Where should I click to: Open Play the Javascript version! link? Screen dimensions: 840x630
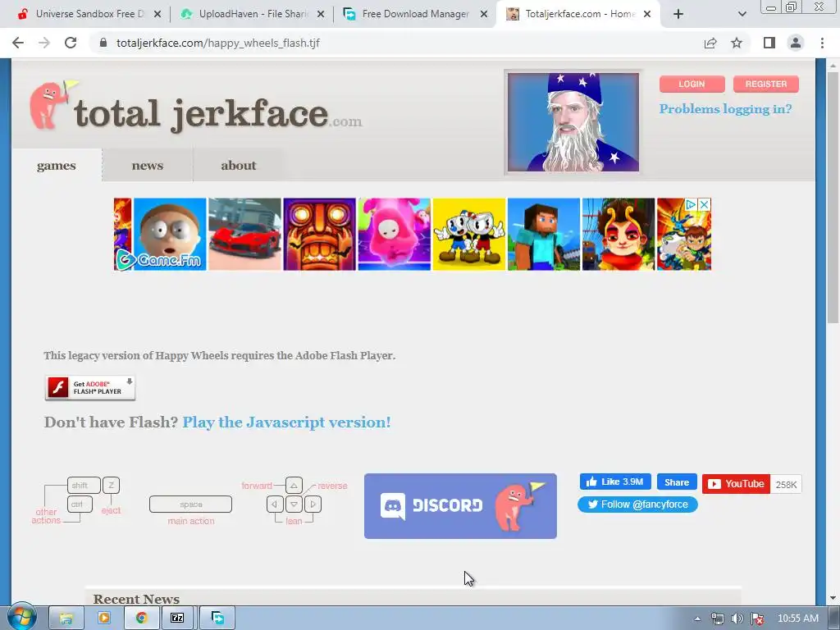pyautogui.click(x=286, y=422)
